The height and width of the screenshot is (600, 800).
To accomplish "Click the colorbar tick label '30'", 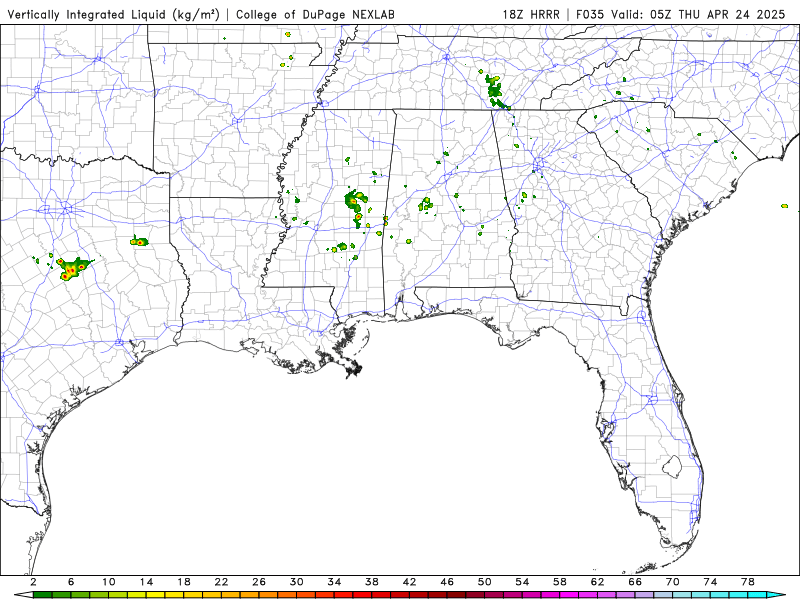I will [297, 582].
